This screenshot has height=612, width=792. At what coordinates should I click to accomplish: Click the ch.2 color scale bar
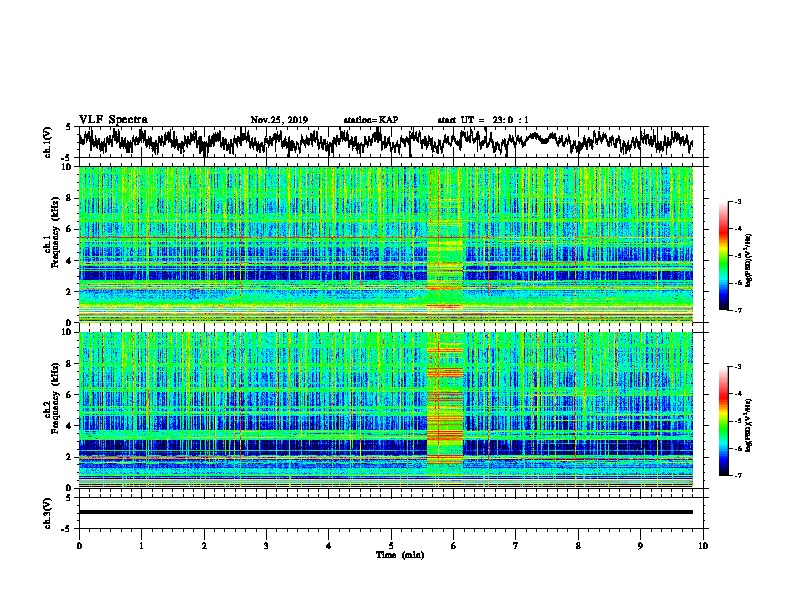[724, 421]
